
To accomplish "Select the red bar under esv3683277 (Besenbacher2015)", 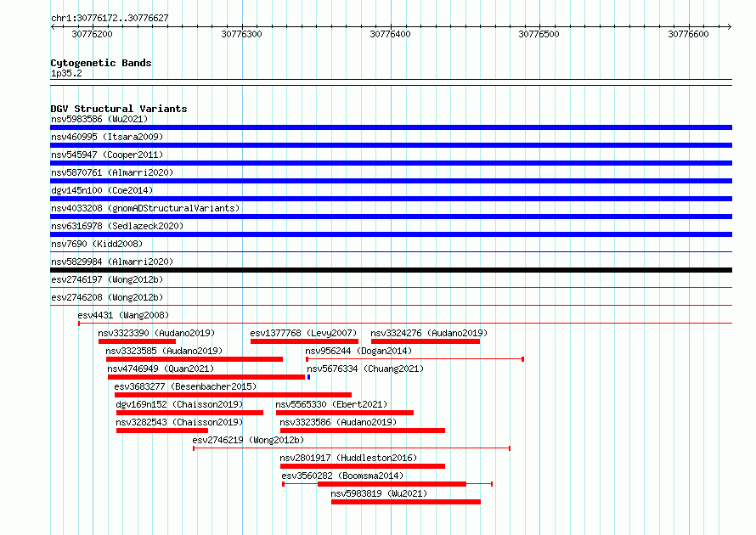I will [233, 395].
